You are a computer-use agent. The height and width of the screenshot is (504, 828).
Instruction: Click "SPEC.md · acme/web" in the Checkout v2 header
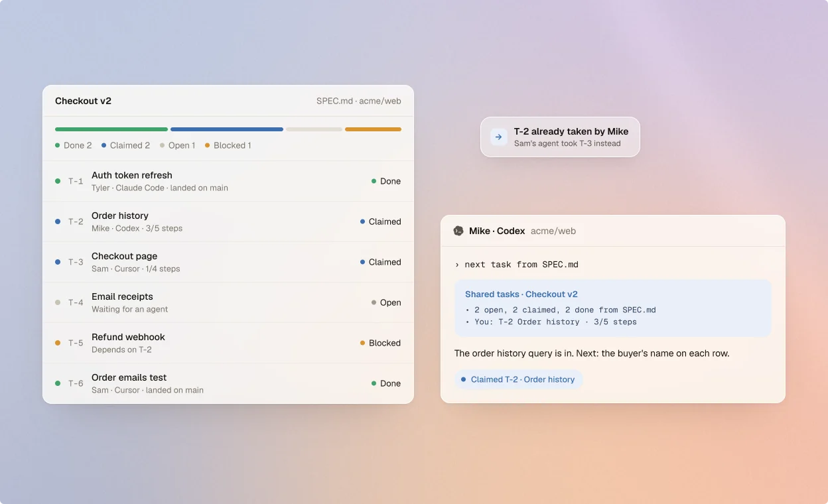click(x=359, y=101)
